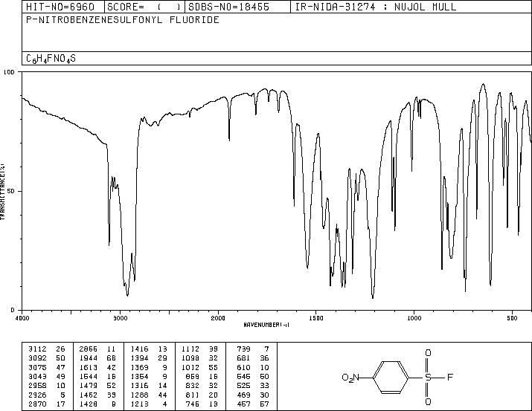Click the WAVENUMBER x-axis title
This screenshot has width=532, height=411.
click(266, 325)
